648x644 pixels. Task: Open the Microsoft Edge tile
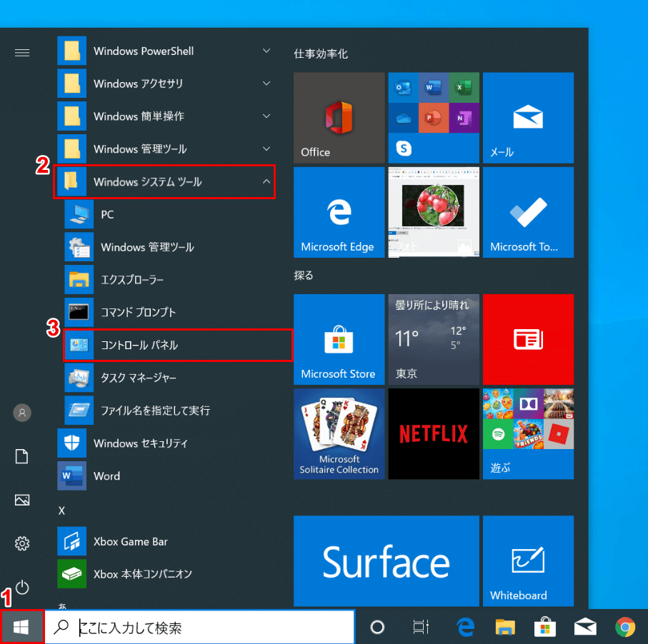(339, 212)
